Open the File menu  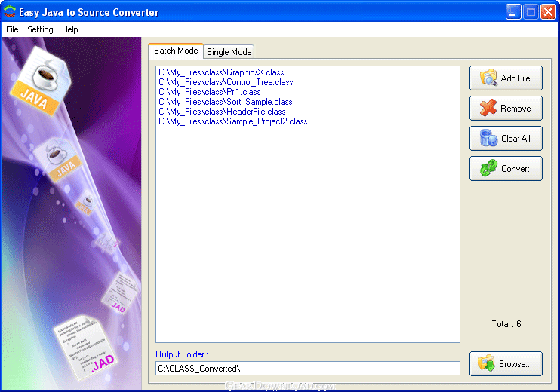pos(12,29)
